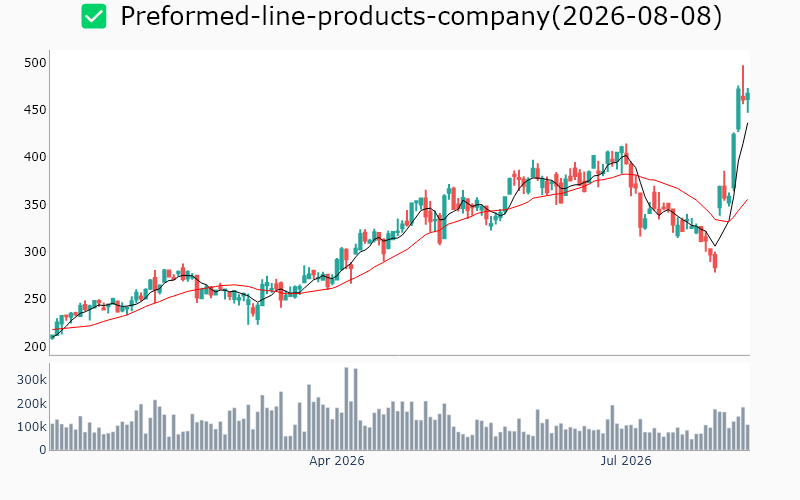Viewport: 800px width, 500px height.
Task: Click the end of the red moving average line
Action: (747, 199)
